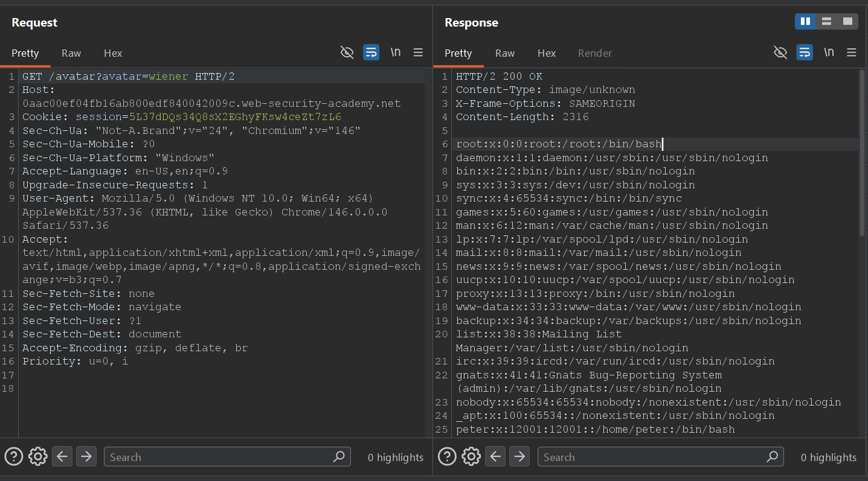The image size is (868, 481).
Task: Click the 'Sec-Ch-Ua-Platform: "Windows"' header
Action: click(118, 158)
